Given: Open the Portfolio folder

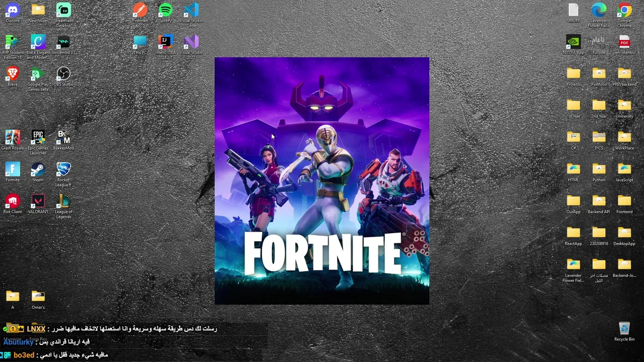Looking at the screenshot, I should pos(599,77).
